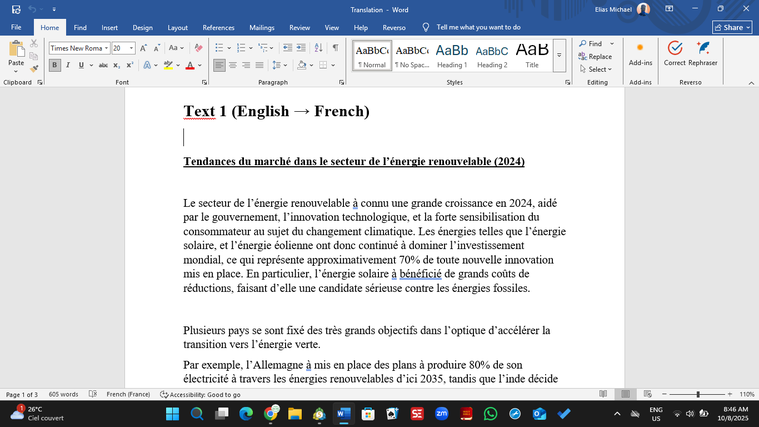
Task: Open the File menu
Action: click(16, 27)
